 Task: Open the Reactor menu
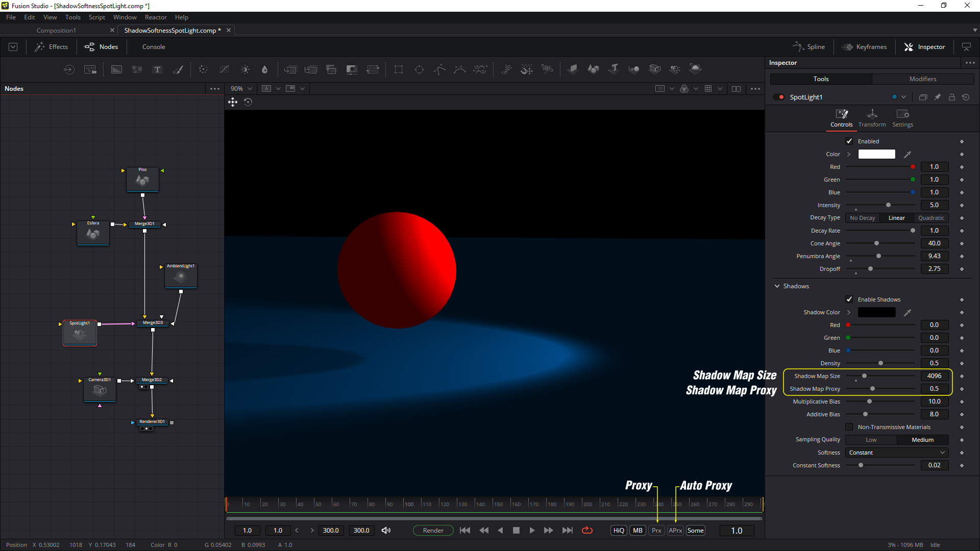point(155,17)
